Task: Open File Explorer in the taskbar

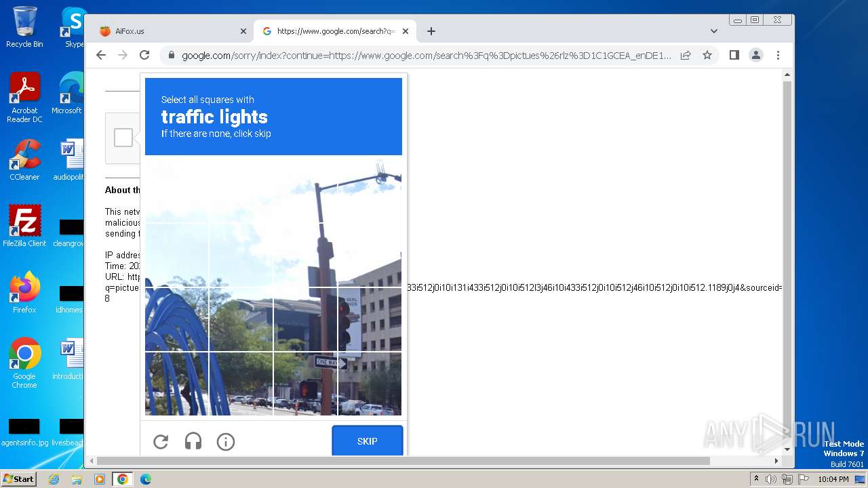Action: [x=77, y=479]
